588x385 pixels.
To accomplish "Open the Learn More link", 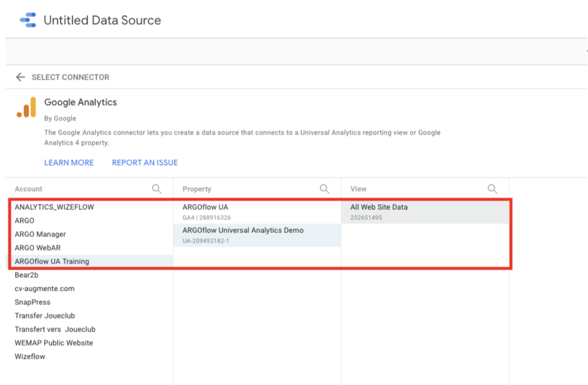I will pyautogui.click(x=69, y=163).
